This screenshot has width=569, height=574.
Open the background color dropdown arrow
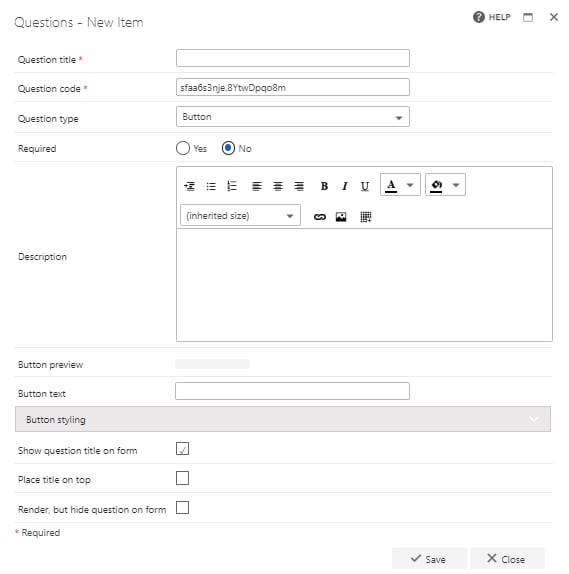click(x=456, y=185)
